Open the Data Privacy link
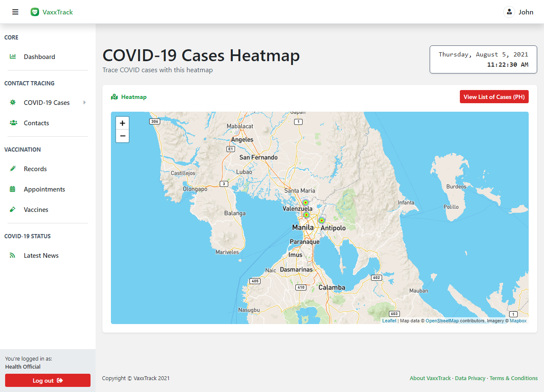Image resolution: width=544 pixels, height=392 pixels. pos(470,378)
